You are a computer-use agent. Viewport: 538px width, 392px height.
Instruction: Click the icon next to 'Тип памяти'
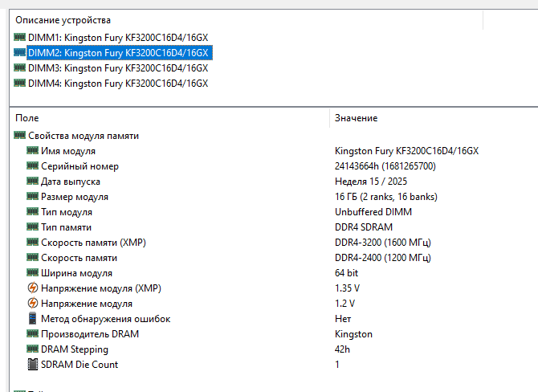(x=33, y=227)
